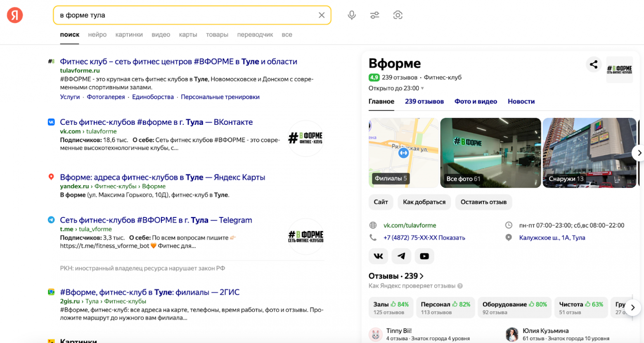Click the 2GIS favicon

tap(51, 292)
